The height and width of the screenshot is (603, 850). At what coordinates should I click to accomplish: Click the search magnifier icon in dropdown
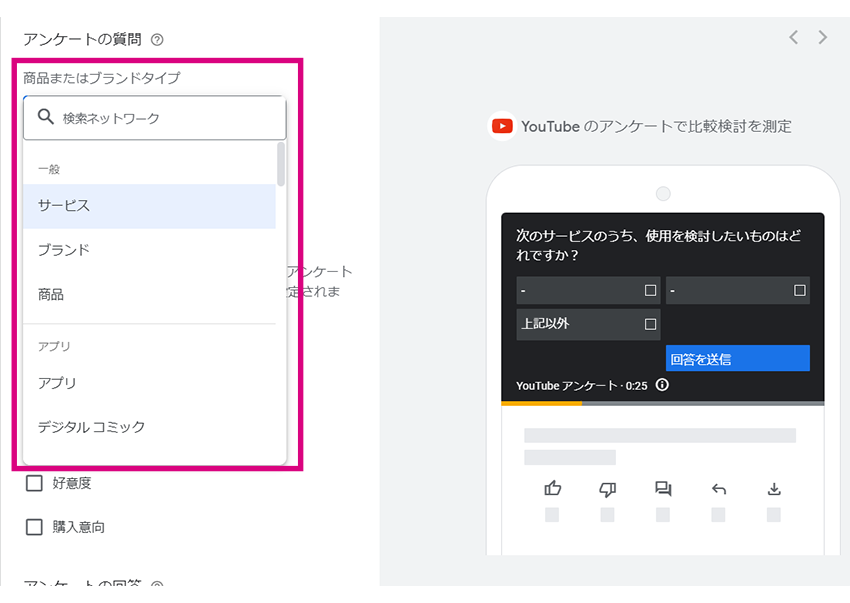click(x=46, y=117)
